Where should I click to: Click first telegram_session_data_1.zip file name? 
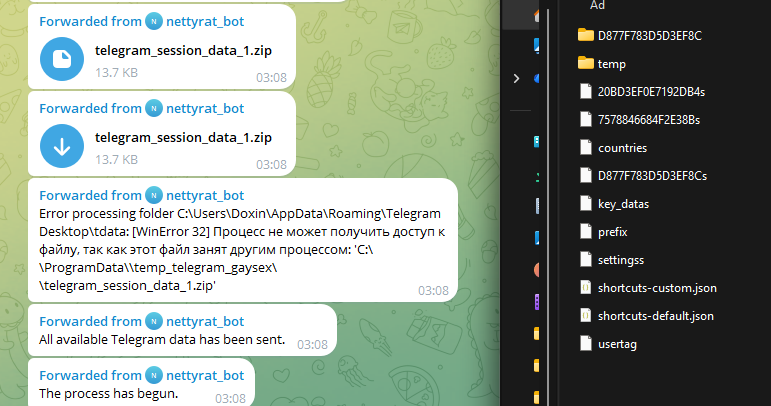point(183,51)
